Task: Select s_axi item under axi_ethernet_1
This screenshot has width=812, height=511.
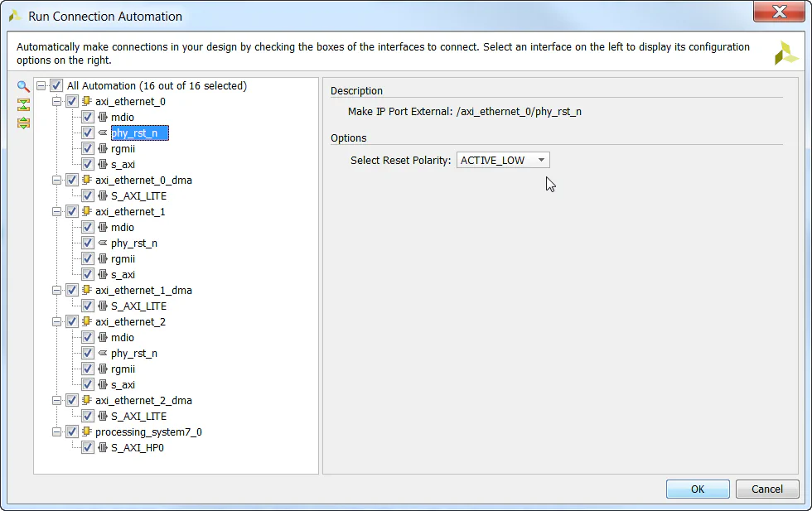Action: (123, 275)
